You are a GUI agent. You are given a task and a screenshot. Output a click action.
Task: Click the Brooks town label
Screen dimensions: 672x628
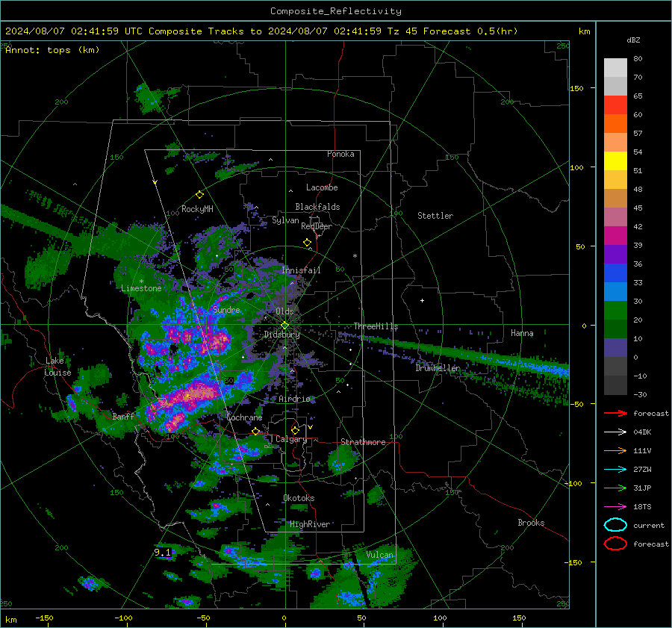[531, 523]
